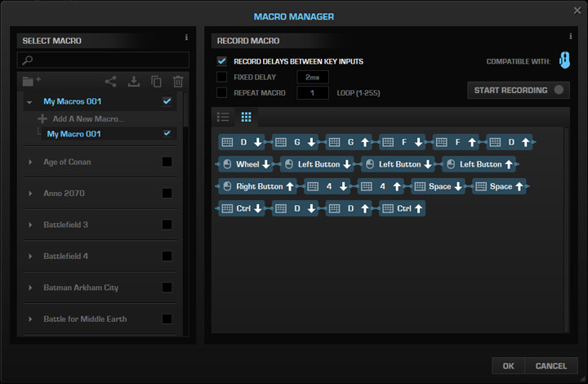This screenshot has height=384, width=588.
Task: Select the 4 key up step
Action: coord(381,186)
